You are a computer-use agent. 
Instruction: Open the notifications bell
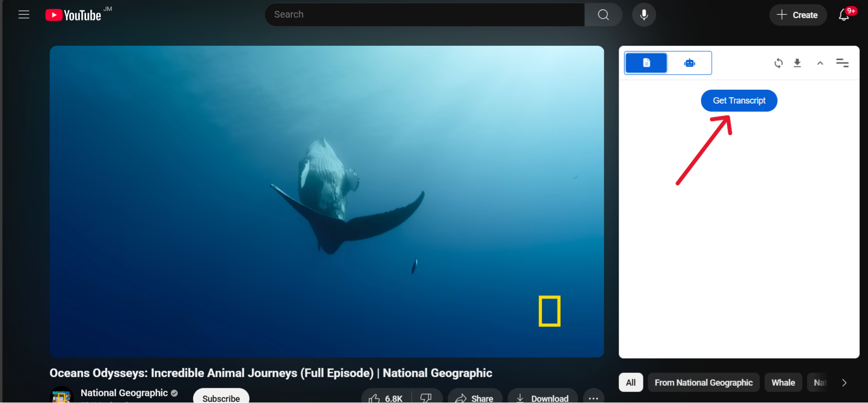(844, 15)
